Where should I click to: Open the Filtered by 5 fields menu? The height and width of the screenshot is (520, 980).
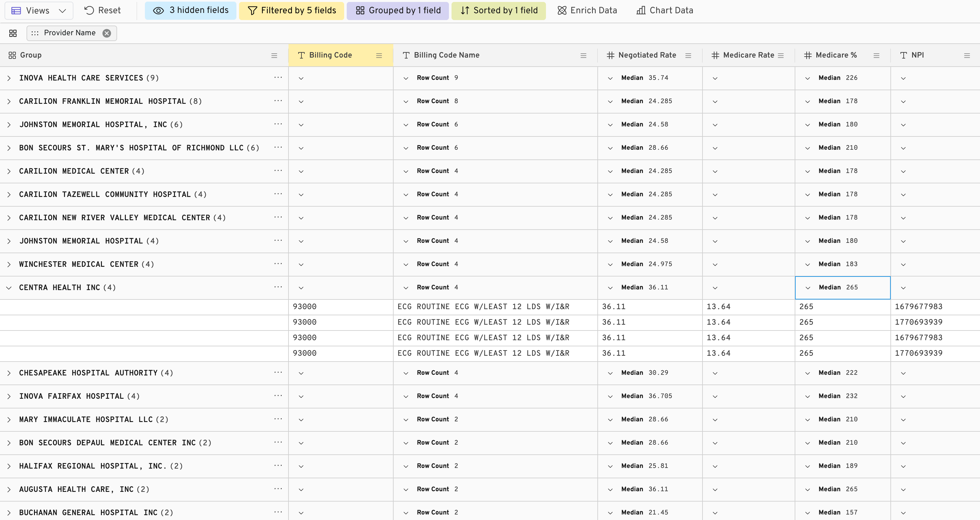(x=291, y=11)
